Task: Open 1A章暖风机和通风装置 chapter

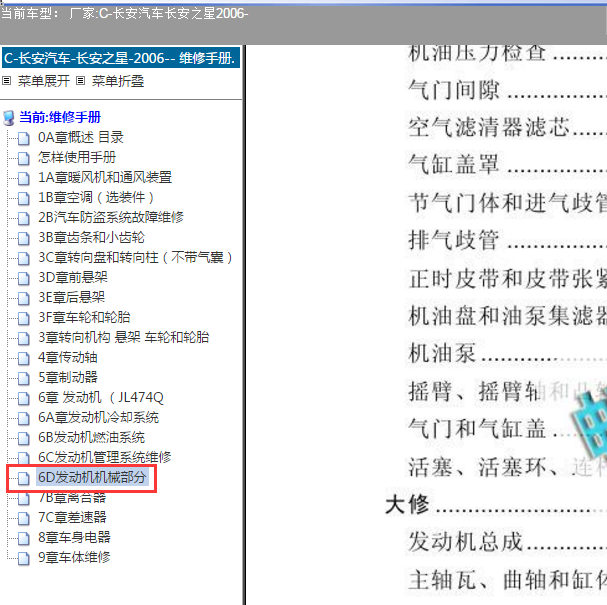Action: [105, 177]
